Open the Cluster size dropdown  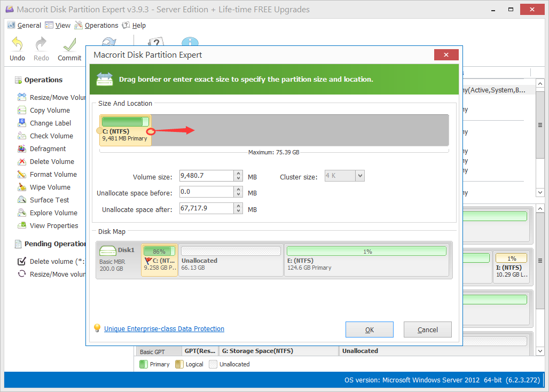click(x=359, y=175)
